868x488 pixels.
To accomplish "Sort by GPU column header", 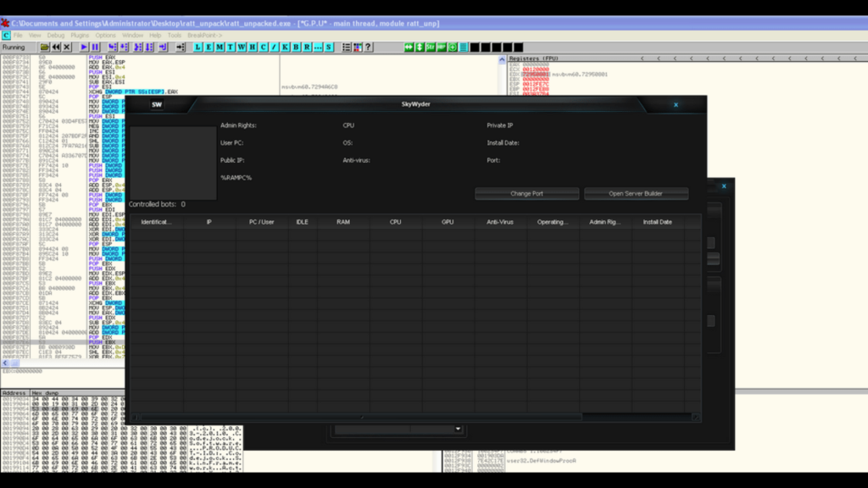I will pyautogui.click(x=448, y=222).
